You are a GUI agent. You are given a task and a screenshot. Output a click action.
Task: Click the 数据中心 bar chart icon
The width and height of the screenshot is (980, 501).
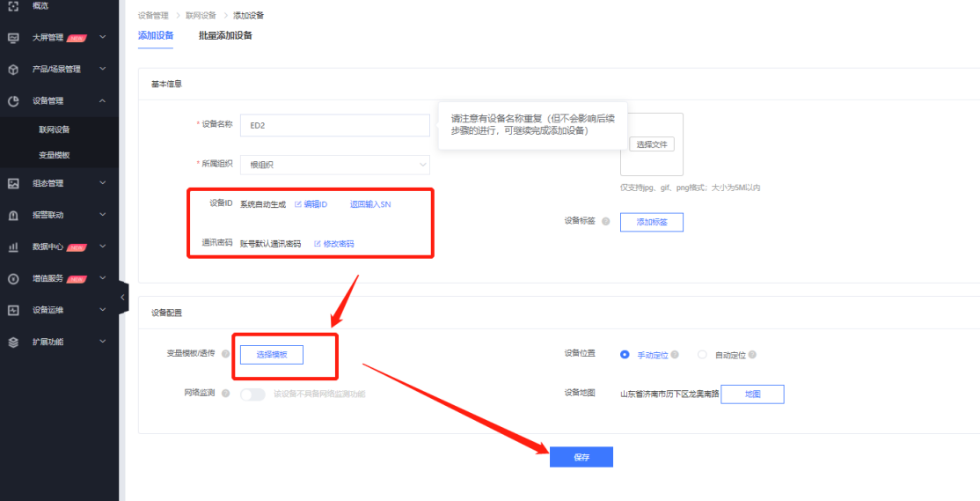pyautogui.click(x=13, y=247)
